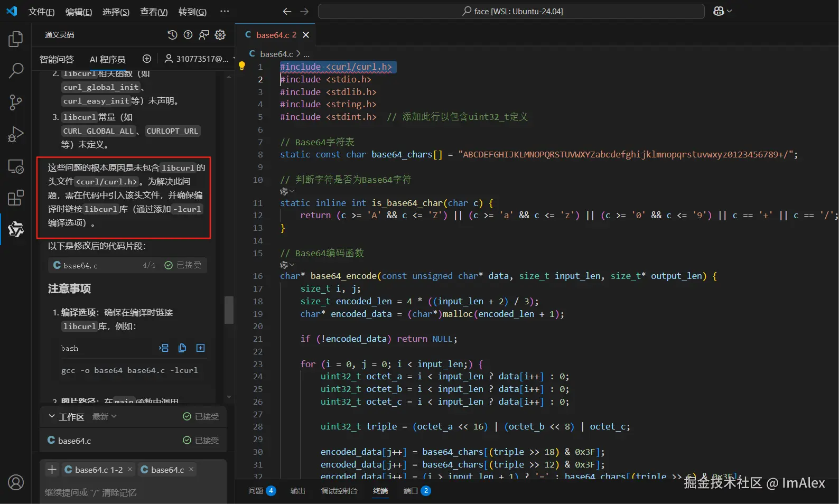This screenshot has height=504, width=839.
Task: Click the chat panel vertical scrollbar thumb
Action: 229,310
